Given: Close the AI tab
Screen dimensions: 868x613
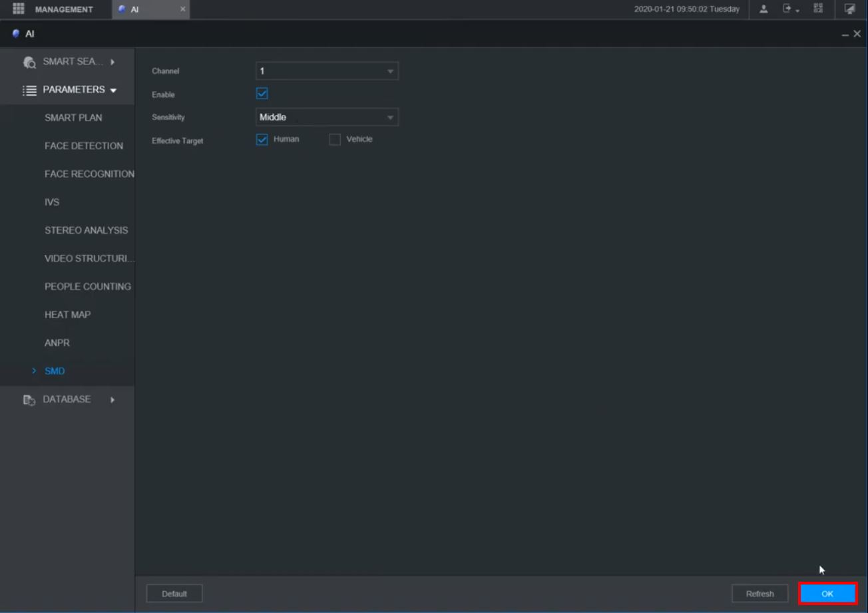Looking at the screenshot, I should 182,9.
